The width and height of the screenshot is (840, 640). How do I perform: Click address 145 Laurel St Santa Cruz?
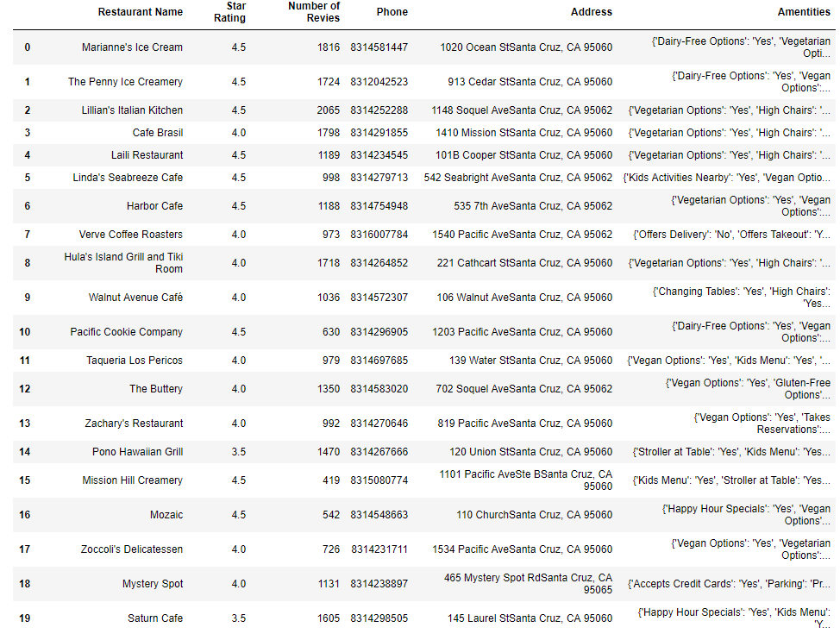click(x=530, y=618)
